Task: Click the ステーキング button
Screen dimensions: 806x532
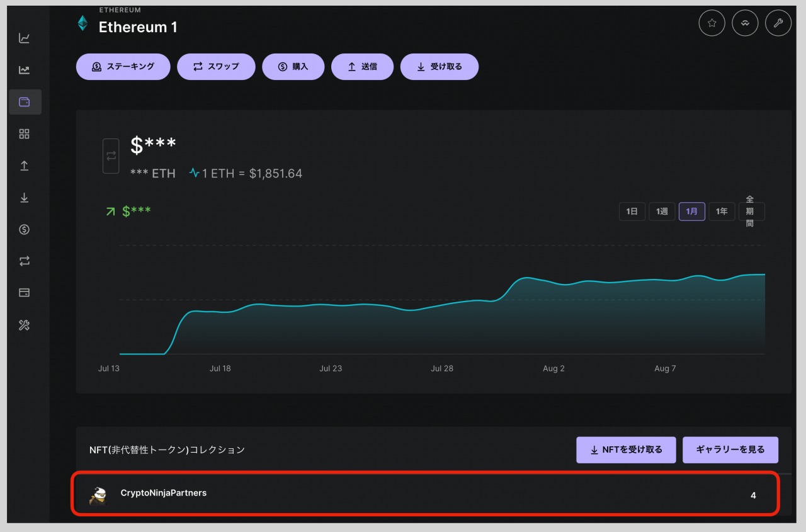Action: [x=123, y=67]
